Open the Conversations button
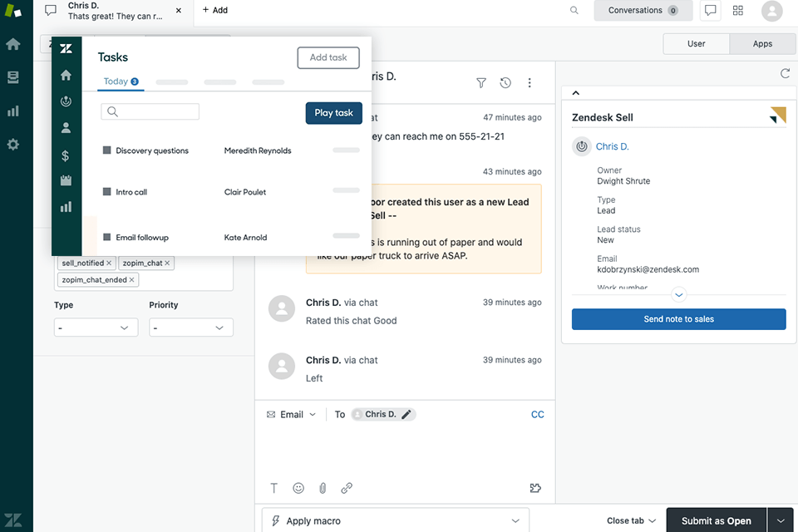This screenshot has height=532, width=798. coord(643,10)
